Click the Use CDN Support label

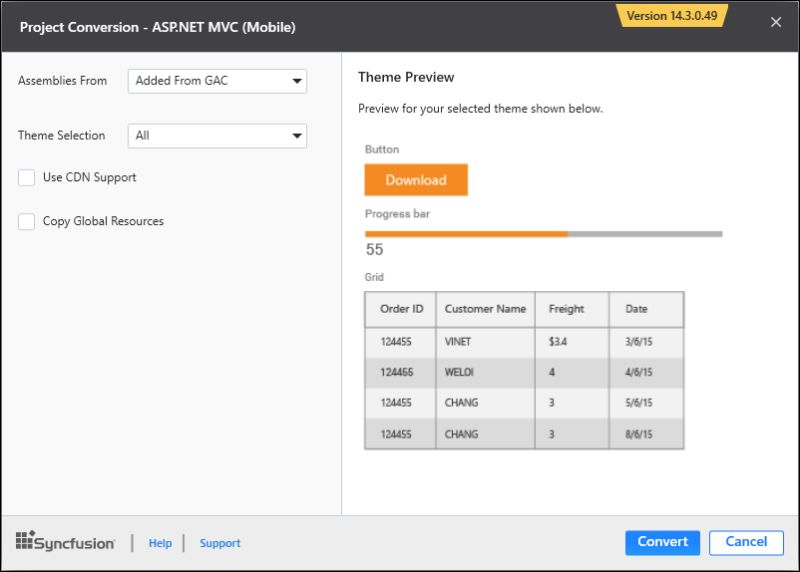pos(89,178)
